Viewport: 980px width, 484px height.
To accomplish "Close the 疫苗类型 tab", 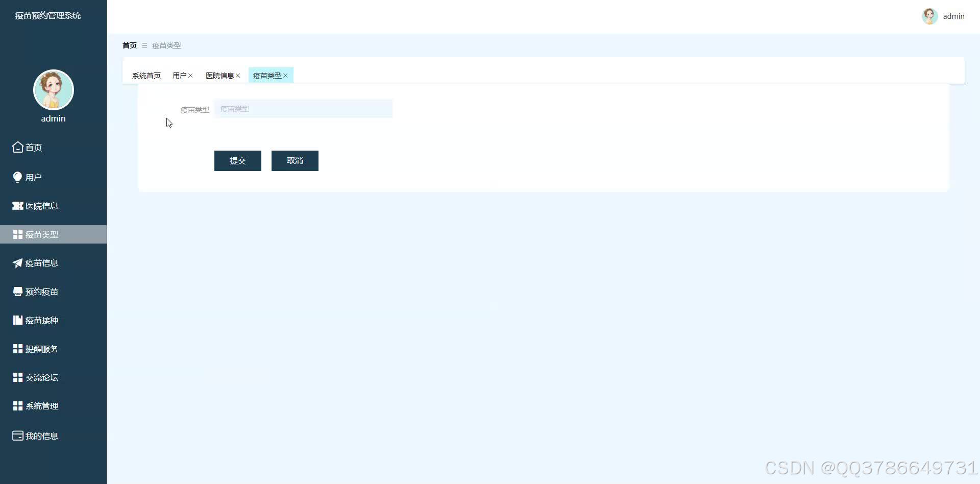I will coord(285,76).
